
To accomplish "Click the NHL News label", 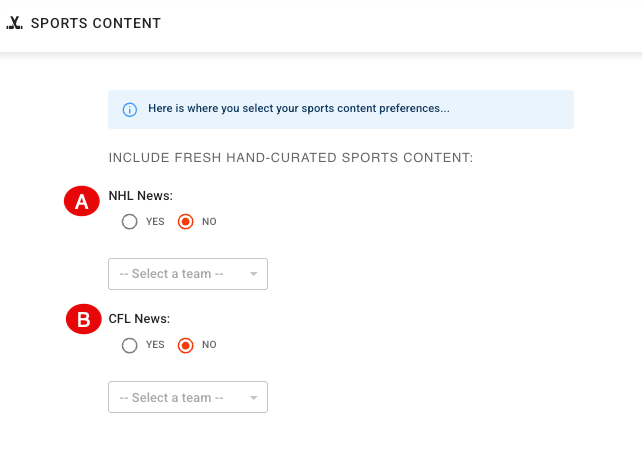I will point(140,196).
